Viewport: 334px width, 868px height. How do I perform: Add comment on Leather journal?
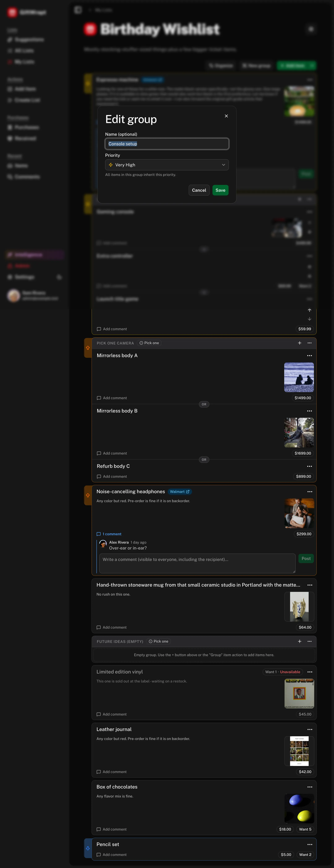coord(111,772)
